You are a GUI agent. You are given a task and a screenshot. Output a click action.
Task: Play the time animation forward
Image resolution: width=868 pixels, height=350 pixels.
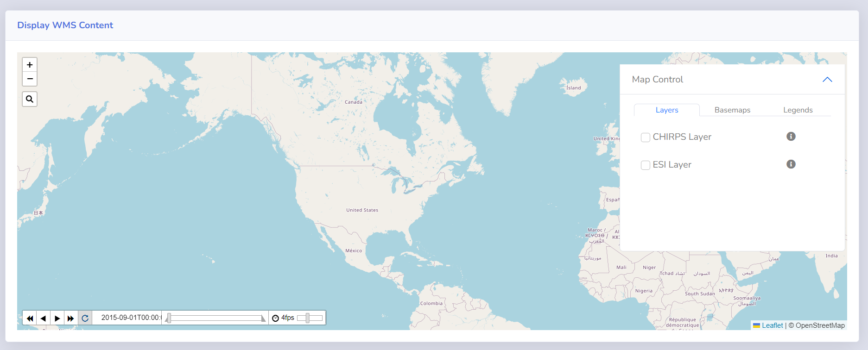pyautogui.click(x=57, y=318)
